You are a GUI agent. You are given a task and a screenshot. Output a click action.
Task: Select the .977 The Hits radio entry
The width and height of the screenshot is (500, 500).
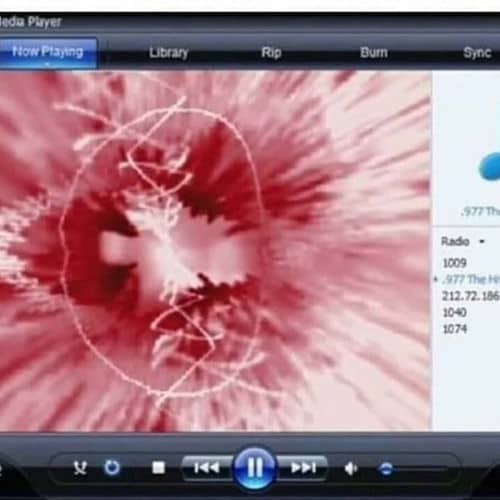[x=471, y=279]
